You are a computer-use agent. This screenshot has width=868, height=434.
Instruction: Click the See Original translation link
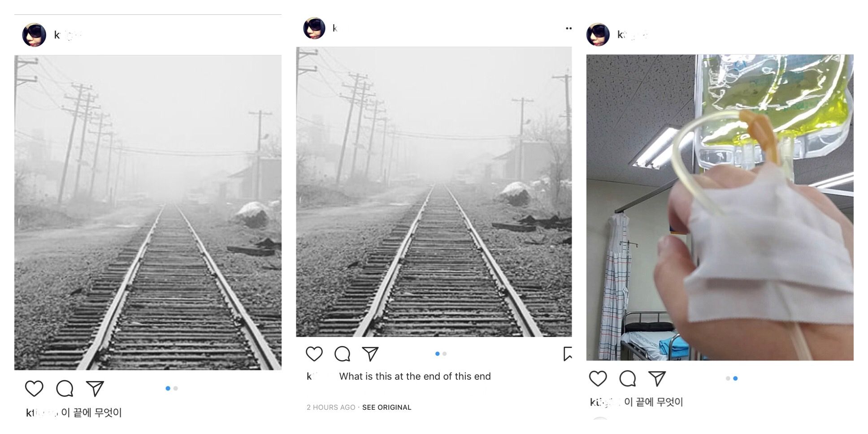point(386,407)
